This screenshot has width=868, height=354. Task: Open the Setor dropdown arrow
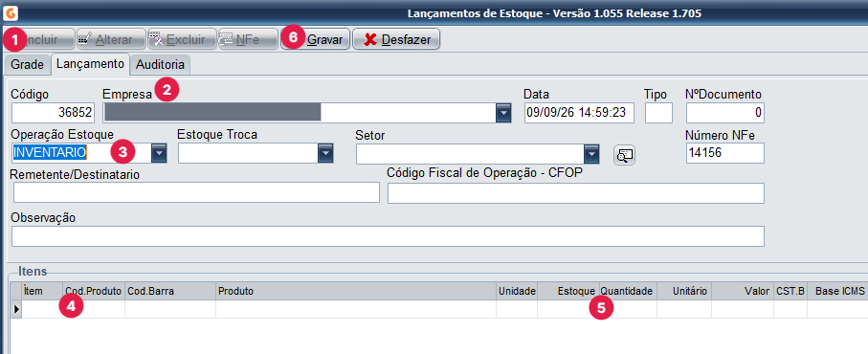click(591, 154)
